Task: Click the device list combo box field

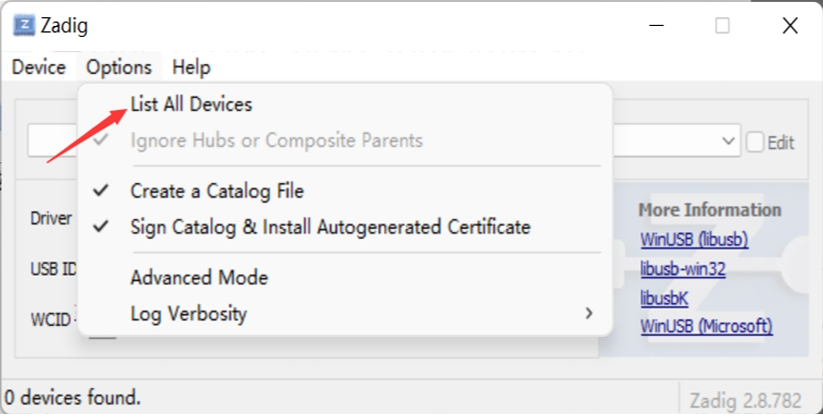Action: (x=384, y=141)
